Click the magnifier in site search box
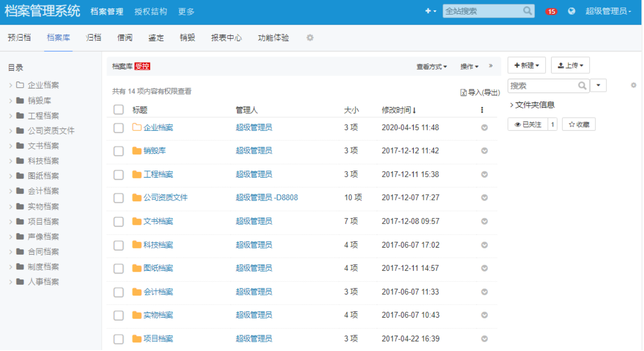644x351 pixels. [527, 11]
